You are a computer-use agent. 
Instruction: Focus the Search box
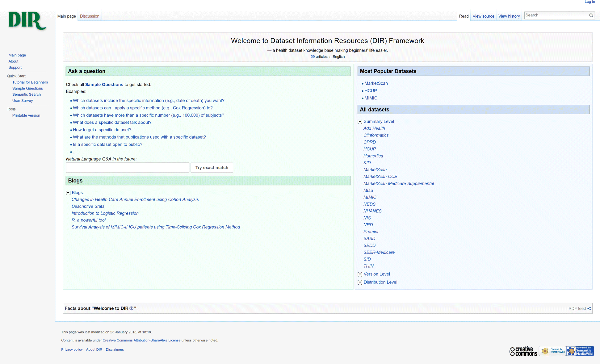556,15
